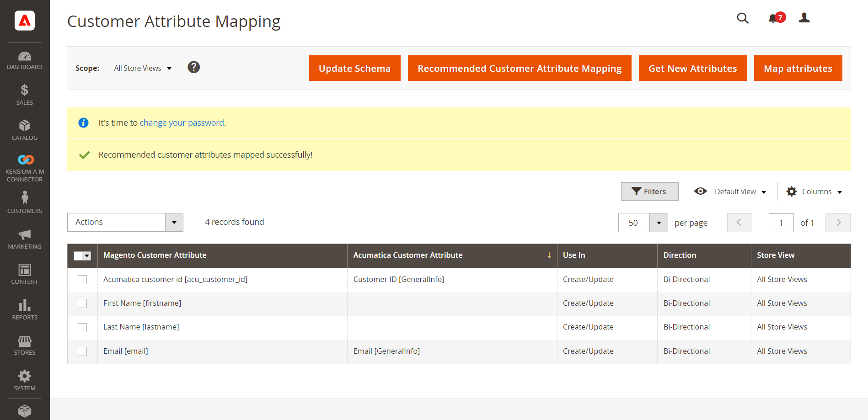Open the Dashboard sidebar menu
Image resolution: width=868 pixels, height=420 pixels.
click(25, 61)
